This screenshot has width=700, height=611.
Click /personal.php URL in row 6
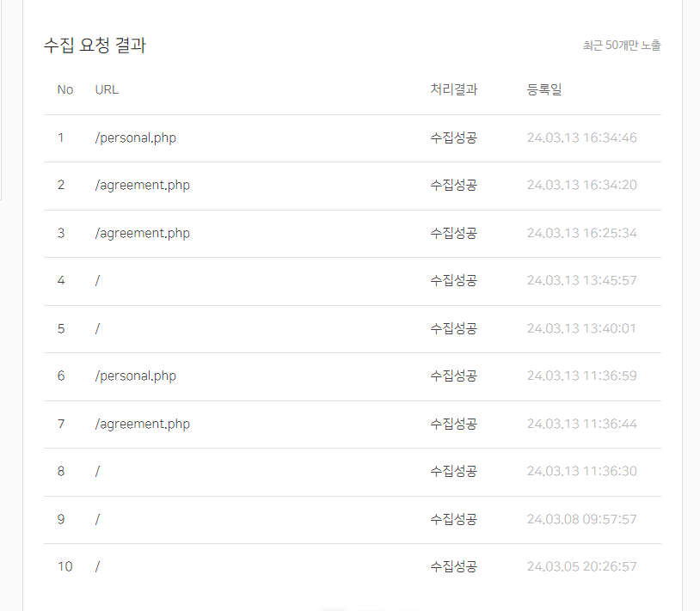click(x=135, y=376)
